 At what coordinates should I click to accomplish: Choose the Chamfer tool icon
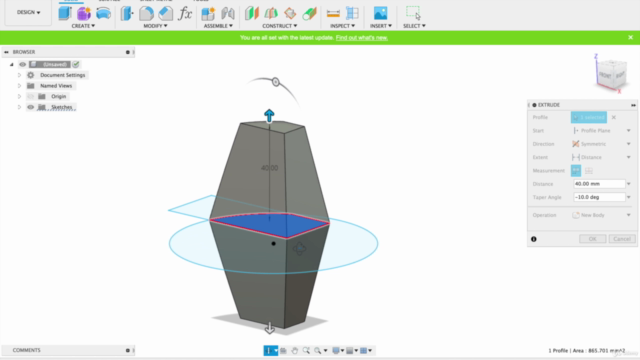coord(166,13)
